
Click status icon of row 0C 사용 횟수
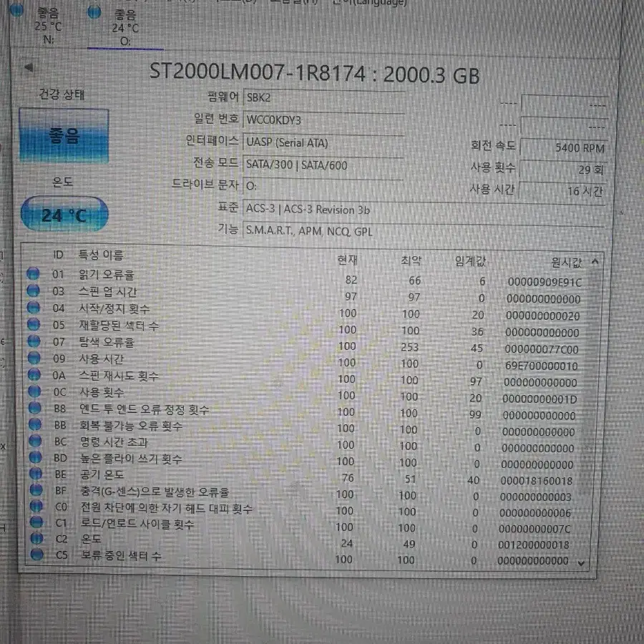(34, 391)
